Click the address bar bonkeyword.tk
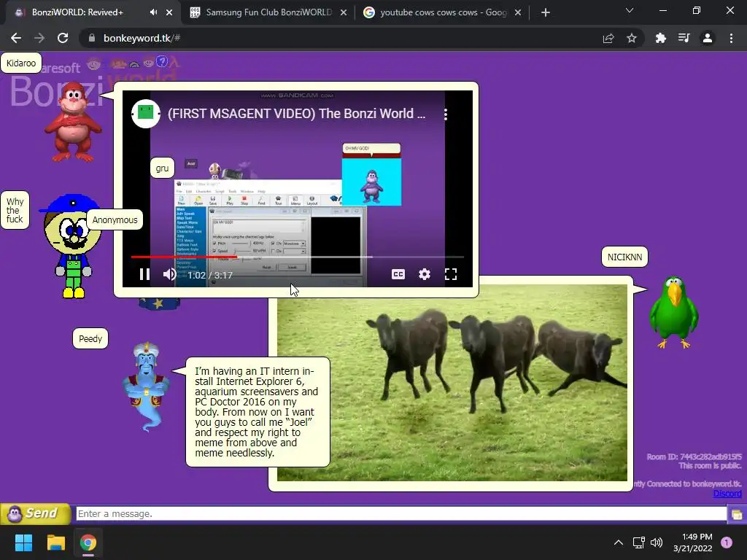Screen dimensions: 747x560 pyautogui.click(x=142, y=38)
